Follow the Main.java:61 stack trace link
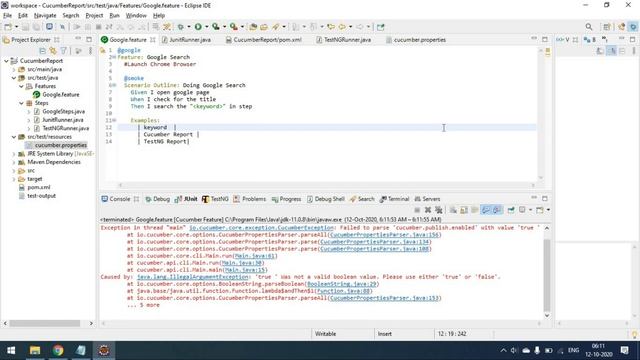 (255, 256)
